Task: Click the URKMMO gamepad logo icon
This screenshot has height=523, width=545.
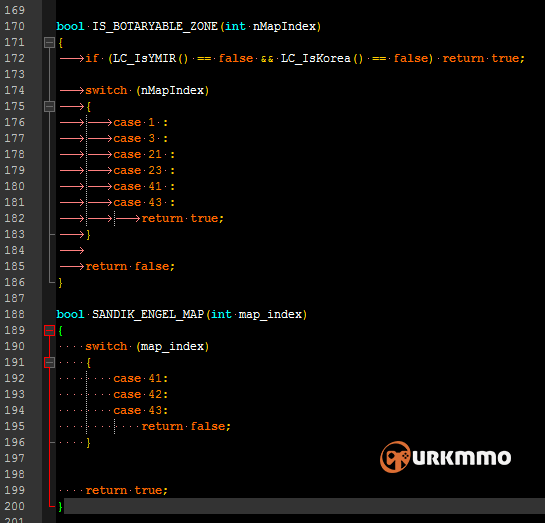Action: (395, 457)
